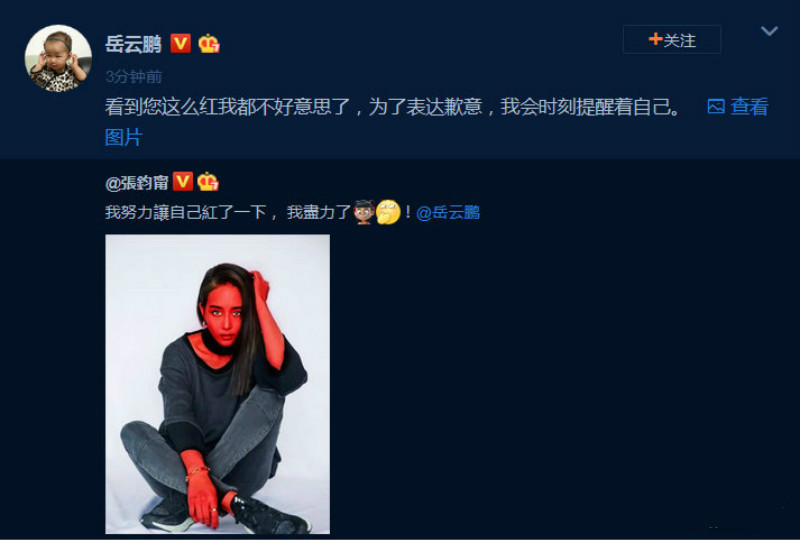Click the yellow laughing emoji in repost
The width and height of the screenshot is (800, 540).
388,212
